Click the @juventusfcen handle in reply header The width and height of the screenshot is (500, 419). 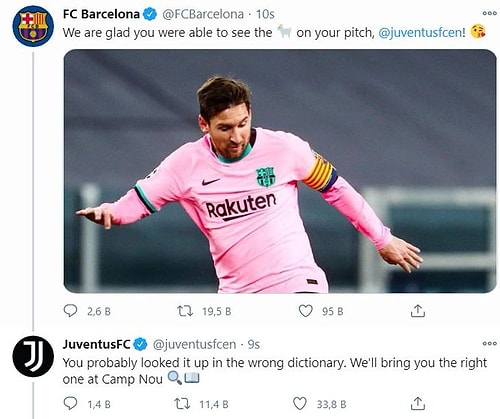coord(194,345)
